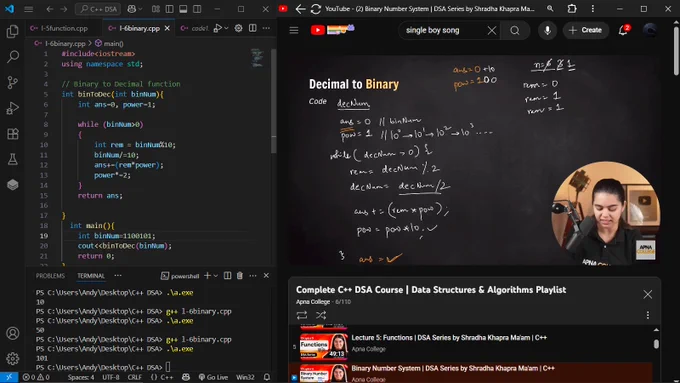Viewport: 680px width, 383px height.
Task: Select the powershell terminal profile
Action: [x=180, y=276]
